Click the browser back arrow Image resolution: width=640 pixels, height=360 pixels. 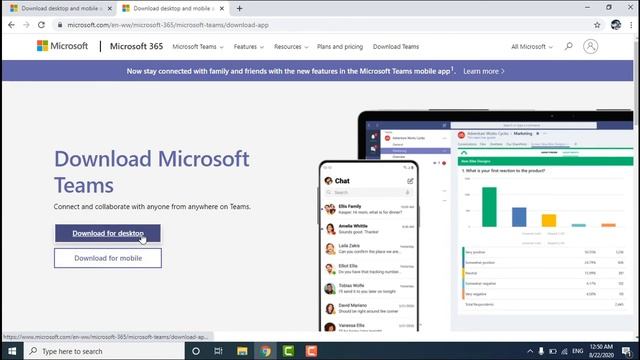(11, 25)
